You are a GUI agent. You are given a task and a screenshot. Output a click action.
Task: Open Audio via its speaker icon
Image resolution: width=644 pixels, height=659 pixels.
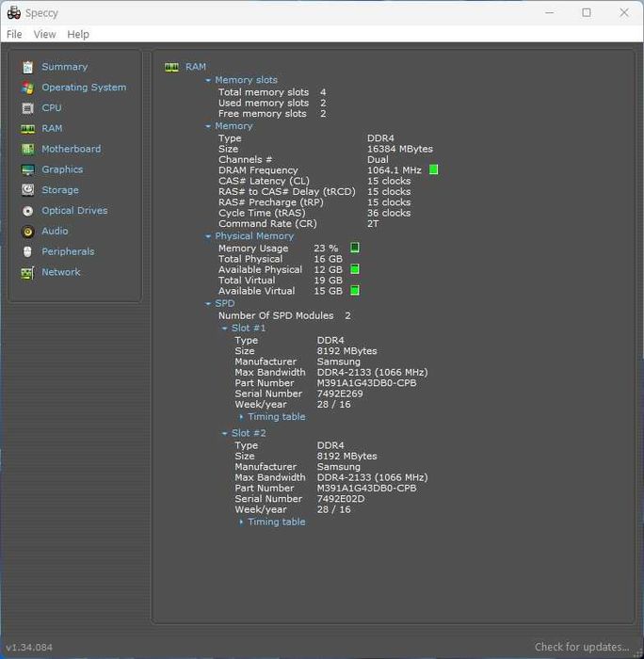point(27,232)
